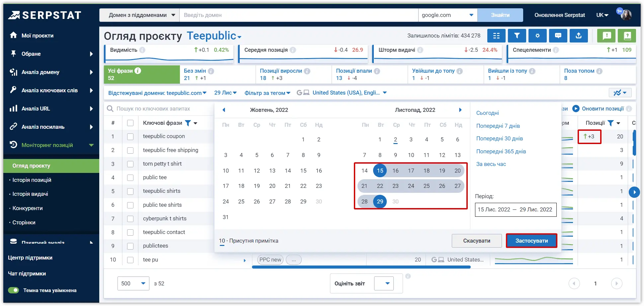
Task: Click info icon next to Середня позиція
Action: (293, 50)
